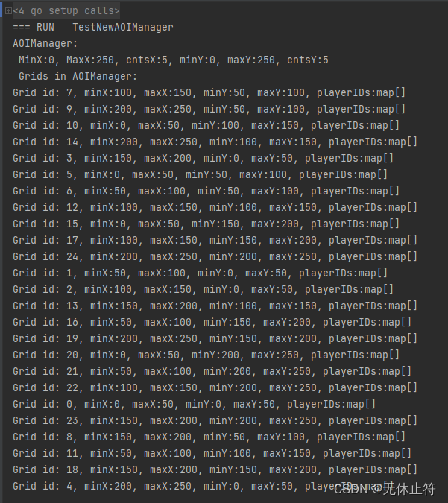Place cursor on Grid id: 18 line
Image resolution: width=448 pixels, height=503 pixels.
(x=215, y=470)
